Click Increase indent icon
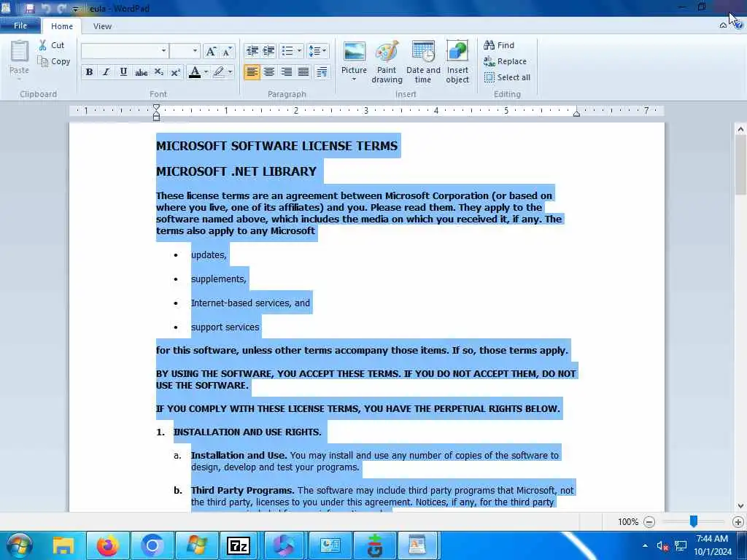747x560 pixels. pos(269,50)
